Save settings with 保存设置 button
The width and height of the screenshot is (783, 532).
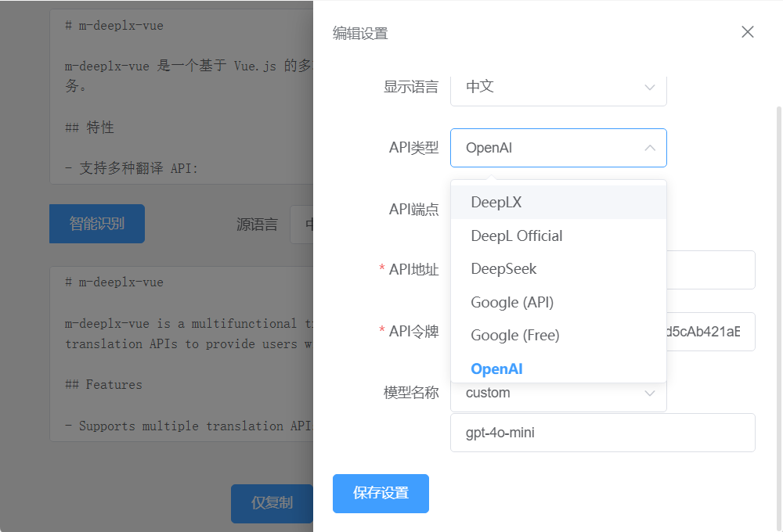(x=381, y=493)
